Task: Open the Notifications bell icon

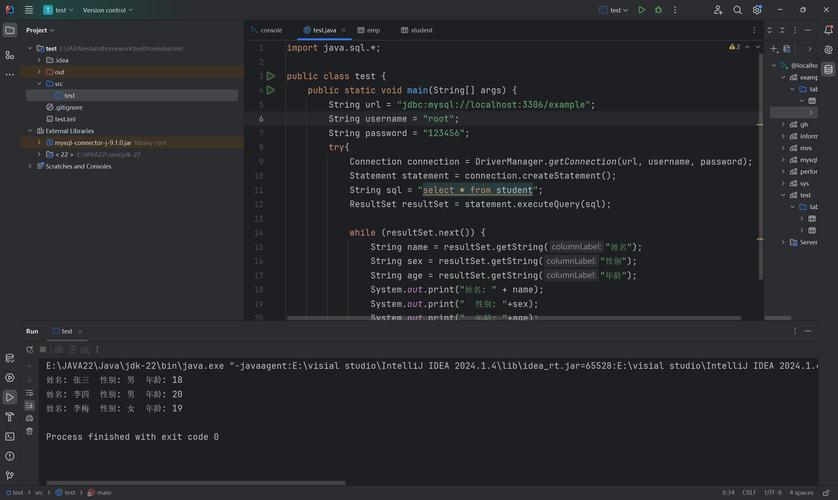Action: pos(828,30)
